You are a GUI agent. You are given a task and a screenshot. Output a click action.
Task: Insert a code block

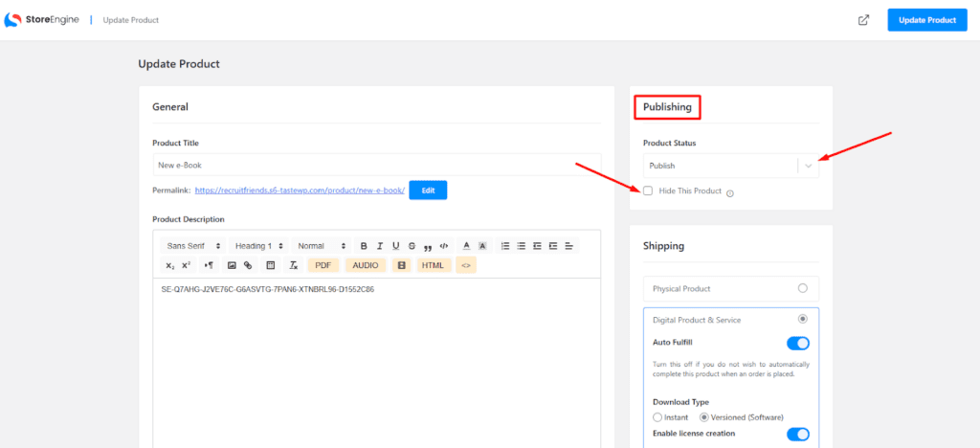tap(444, 246)
